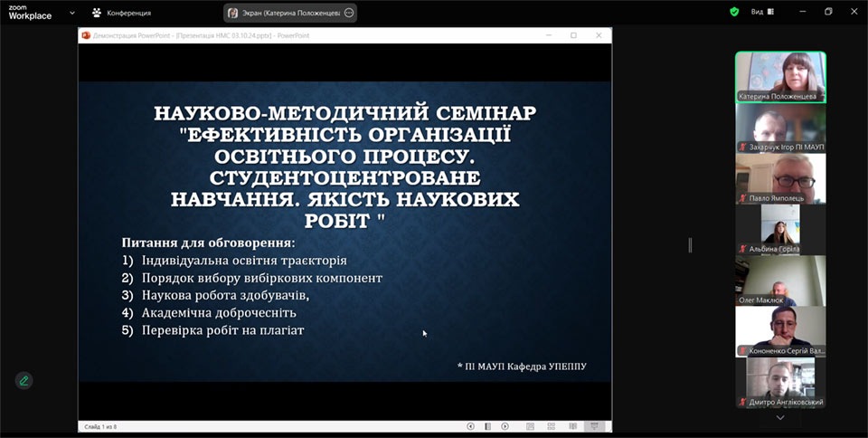Image resolution: width=868 pixels, height=438 pixels.
Task: Toggle slideshow view button in status bar
Action: point(594,426)
